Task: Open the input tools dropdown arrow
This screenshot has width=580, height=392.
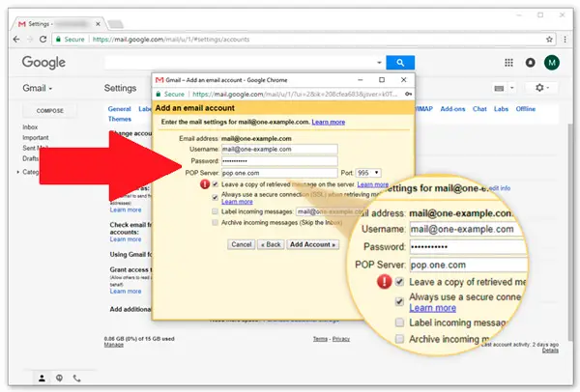Action: click(x=512, y=88)
